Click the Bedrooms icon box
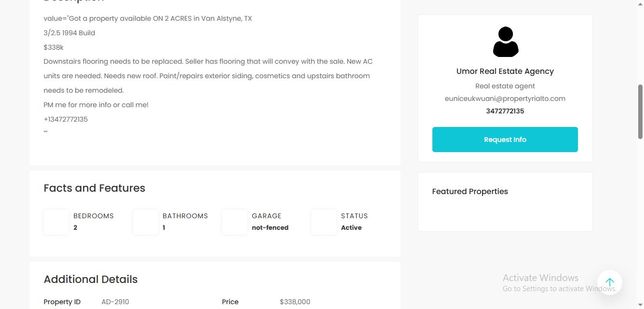The image size is (644, 309). click(56, 222)
